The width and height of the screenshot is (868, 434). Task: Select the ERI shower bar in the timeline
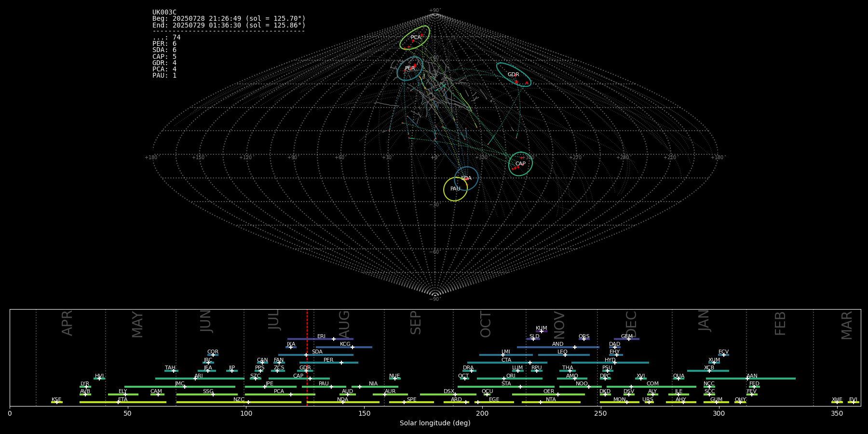(320, 339)
